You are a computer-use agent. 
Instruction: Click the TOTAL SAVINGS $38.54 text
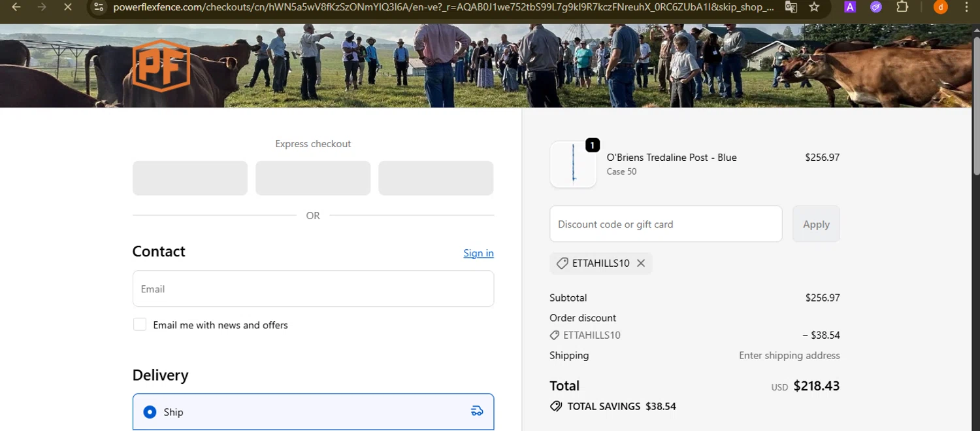pyautogui.click(x=621, y=406)
